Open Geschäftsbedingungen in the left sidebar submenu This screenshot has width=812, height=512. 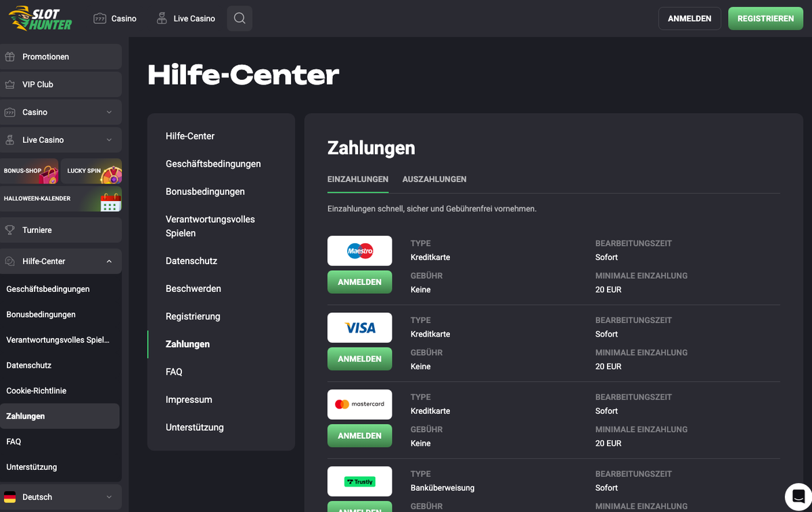pos(48,289)
